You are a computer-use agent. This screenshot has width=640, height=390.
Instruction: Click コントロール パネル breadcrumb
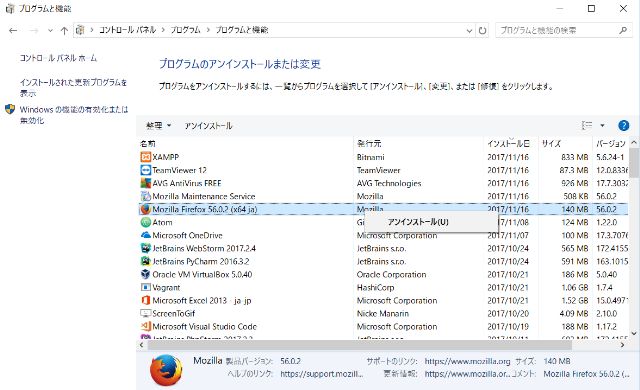click(x=127, y=30)
